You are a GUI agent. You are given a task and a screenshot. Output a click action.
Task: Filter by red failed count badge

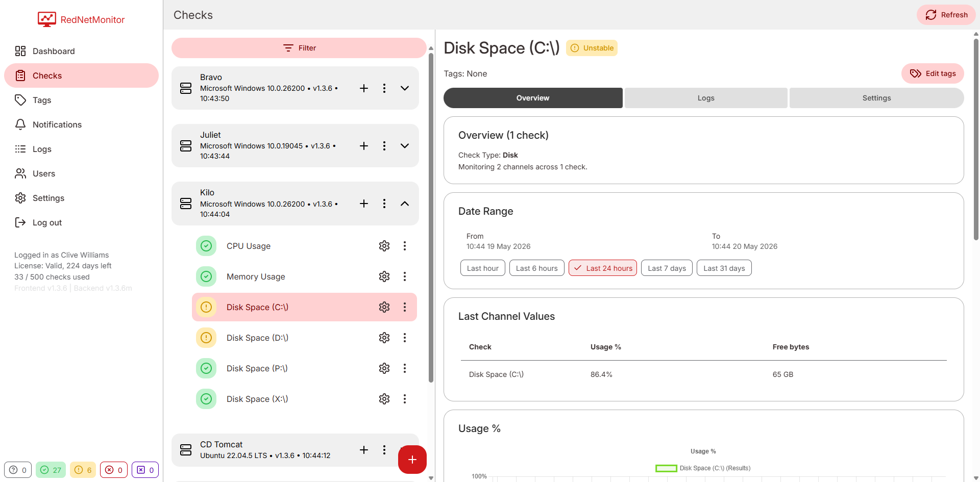[x=114, y=470]
